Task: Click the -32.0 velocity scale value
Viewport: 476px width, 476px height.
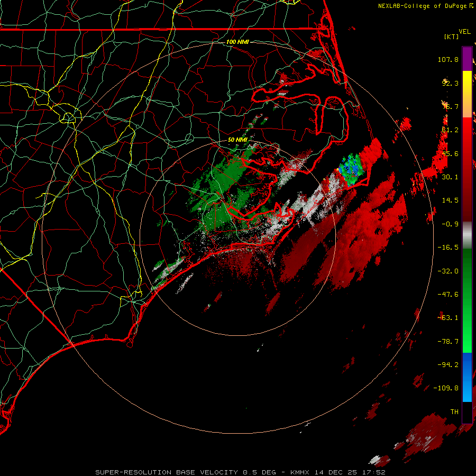Action: pyautogui.click(x=448, y=271)
